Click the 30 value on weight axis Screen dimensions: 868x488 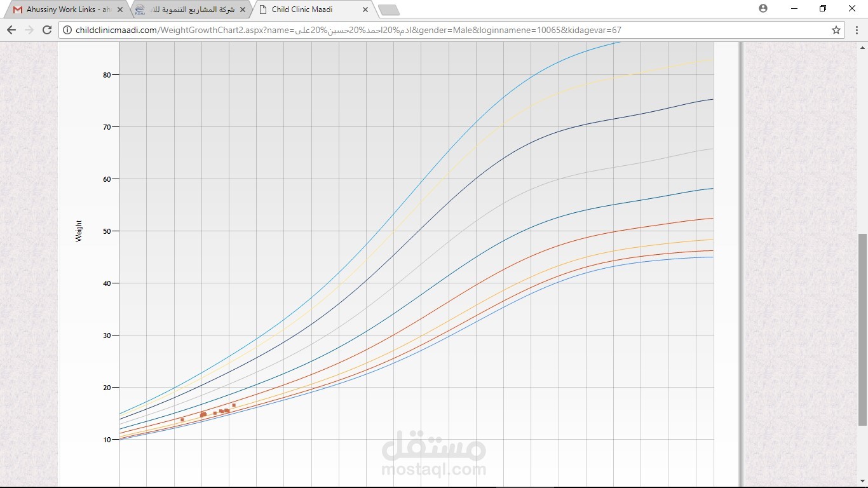[x=107, y=335]
